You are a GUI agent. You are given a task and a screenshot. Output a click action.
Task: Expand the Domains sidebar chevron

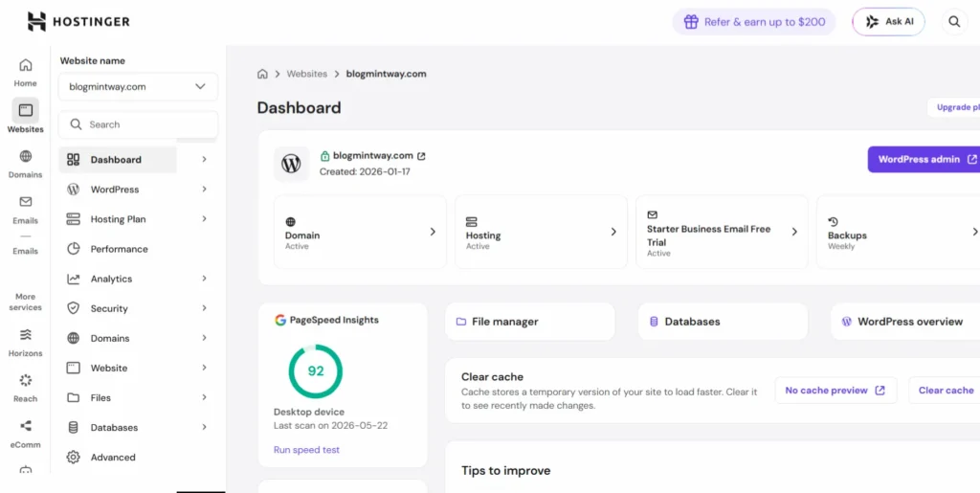pos(205,337)
